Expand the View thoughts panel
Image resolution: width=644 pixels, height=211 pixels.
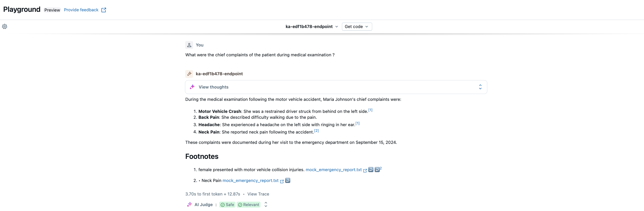480,87
